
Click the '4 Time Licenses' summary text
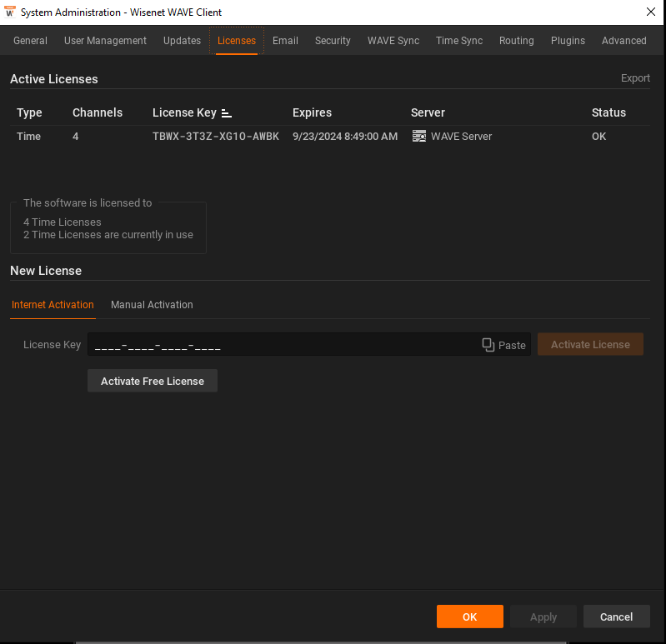click(62, 222)
